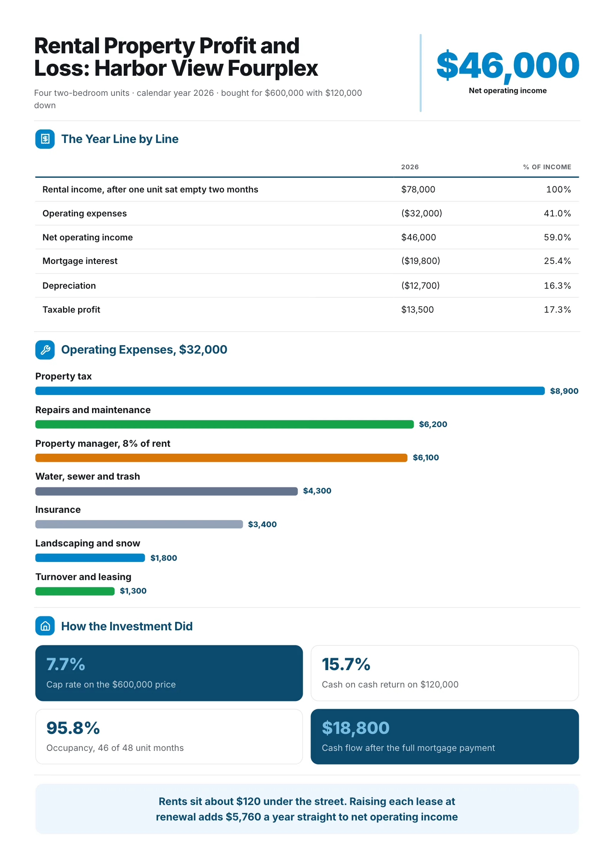Click the ($32,000) operating expenses table value
Screen dimensions: 614x868
421,213
